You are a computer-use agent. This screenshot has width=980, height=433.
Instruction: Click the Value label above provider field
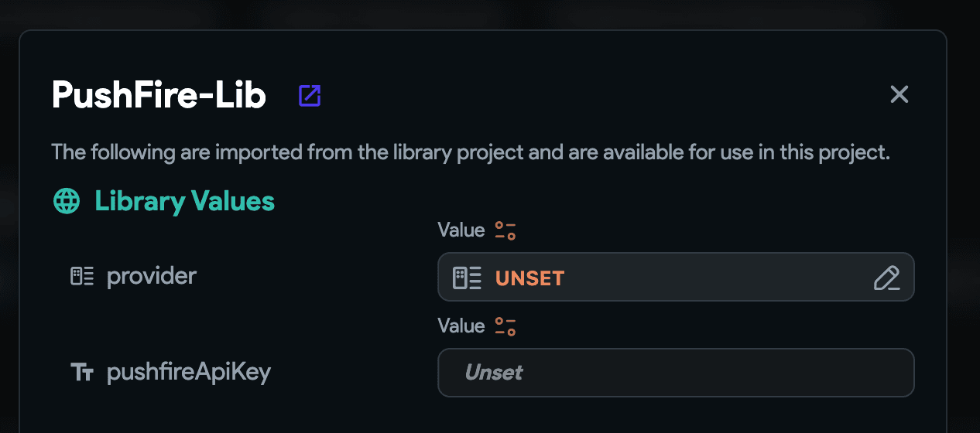click(x=461, y=230)
